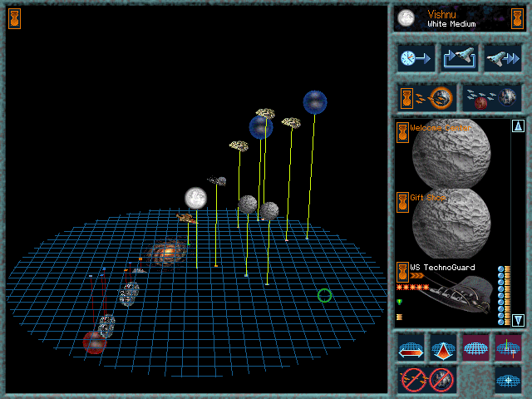Select the gray ship above the star
This screenshot has width=532, height=399.
pyautogui.click(x=217, y=180)
